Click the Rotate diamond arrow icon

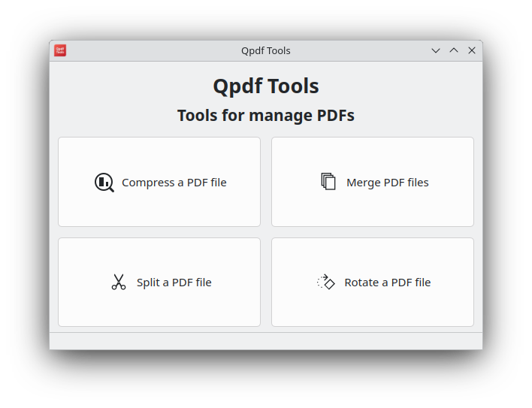325,283
